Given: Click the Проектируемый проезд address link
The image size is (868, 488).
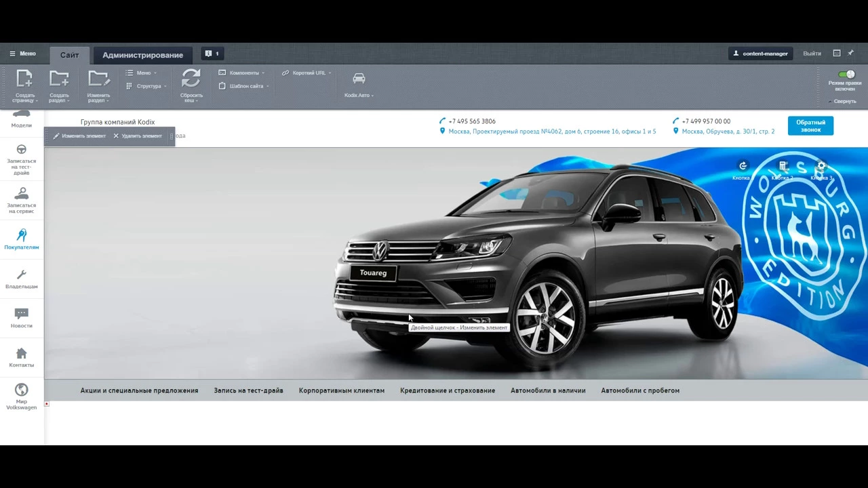Looking at the screenshot, I should pos(552,131).
